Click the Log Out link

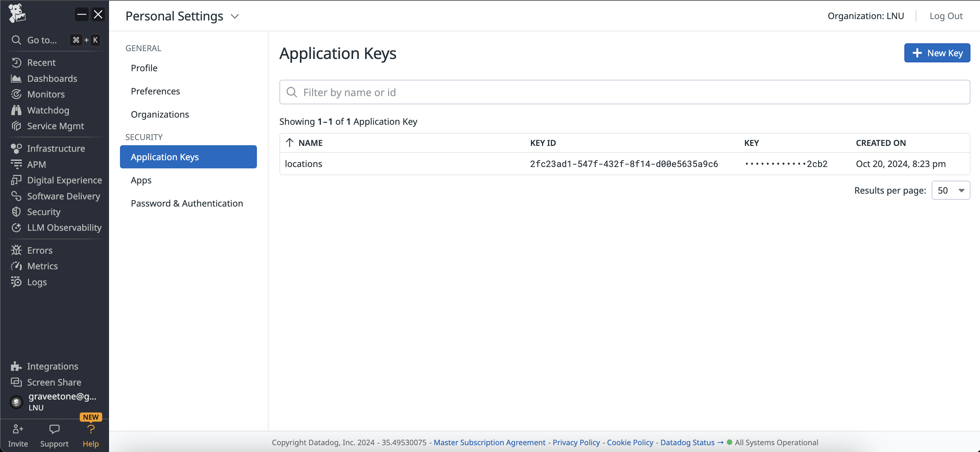(x=946, y=16)
